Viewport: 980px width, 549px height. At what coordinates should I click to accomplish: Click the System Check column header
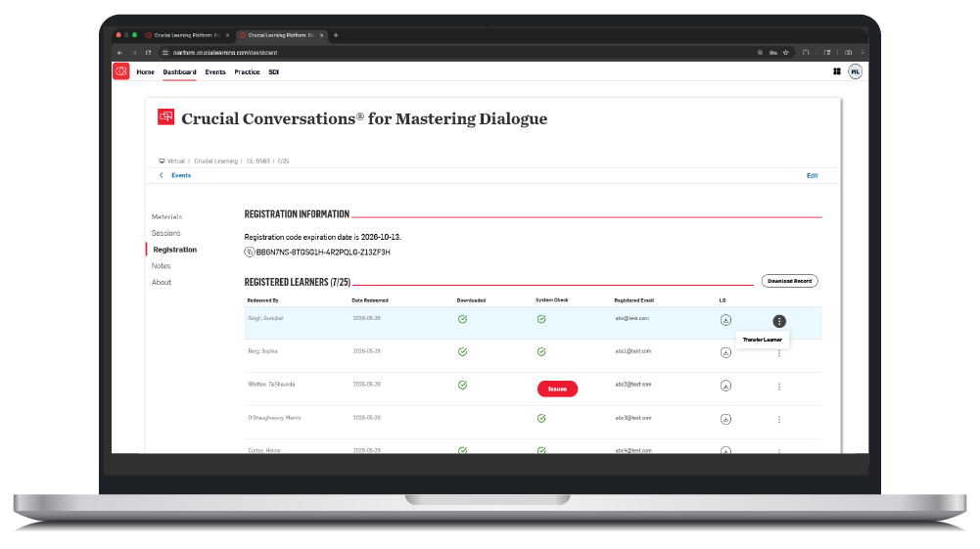click(552, 299)
